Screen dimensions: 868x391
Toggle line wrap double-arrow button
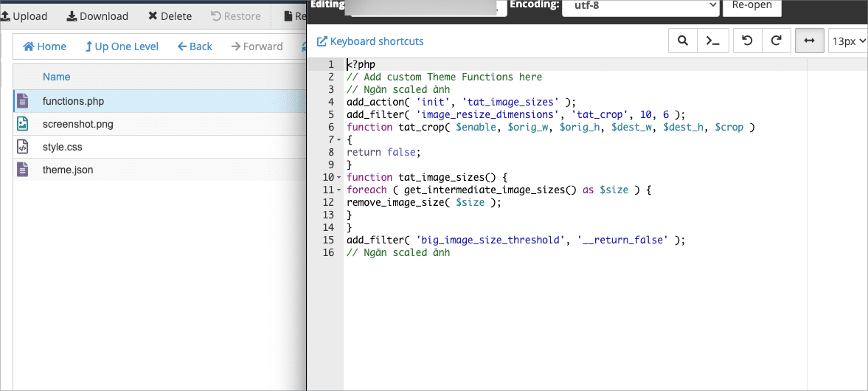coord(809,41)
